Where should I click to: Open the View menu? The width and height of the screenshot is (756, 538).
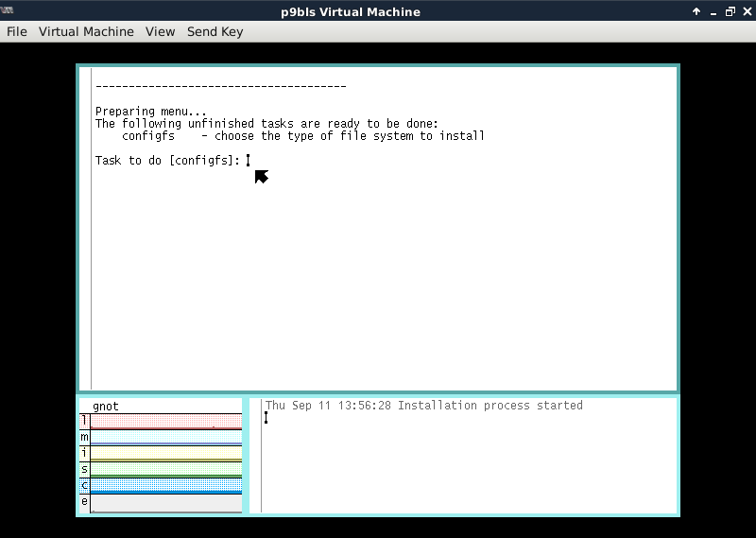(160, 31)
